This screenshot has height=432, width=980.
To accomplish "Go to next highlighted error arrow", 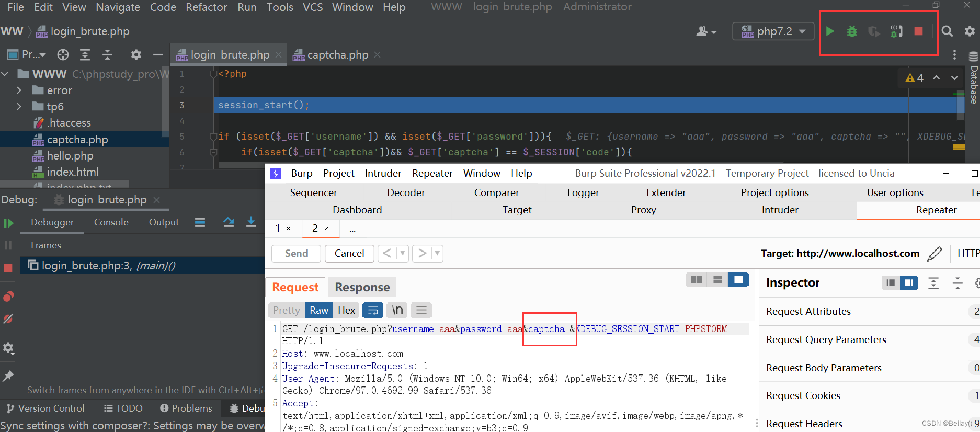I will [x=954, y=77].
